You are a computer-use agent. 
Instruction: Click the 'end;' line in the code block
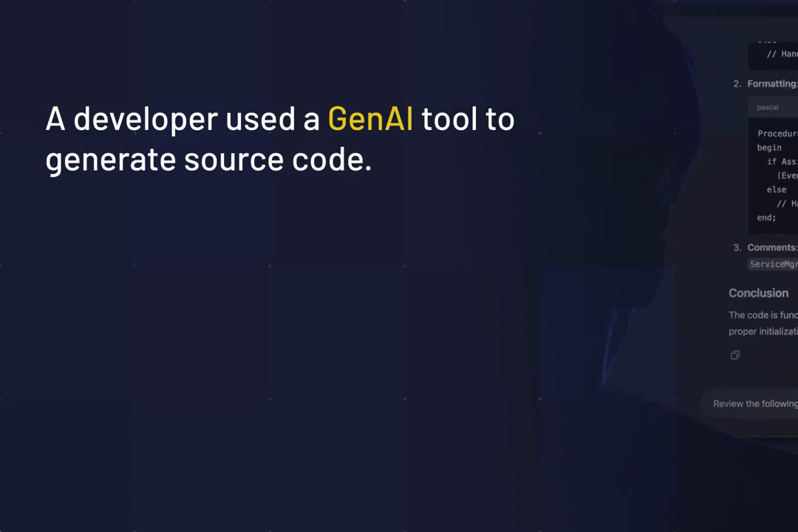(766, 217)
